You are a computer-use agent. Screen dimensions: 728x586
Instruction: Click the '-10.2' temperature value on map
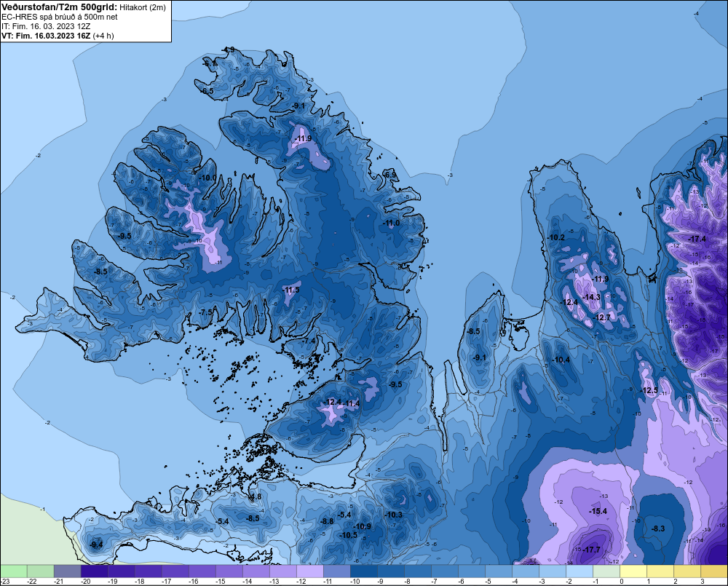(x=556, y=238)
